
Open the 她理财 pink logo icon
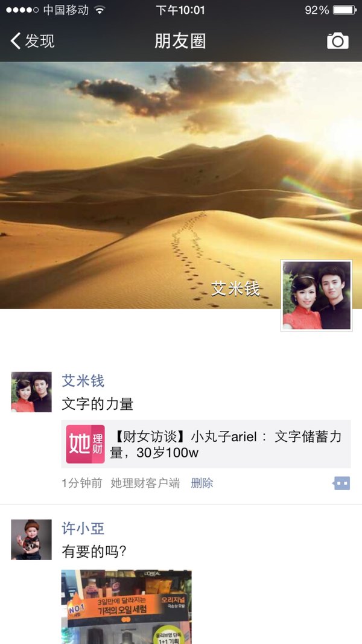click(85, 444)
